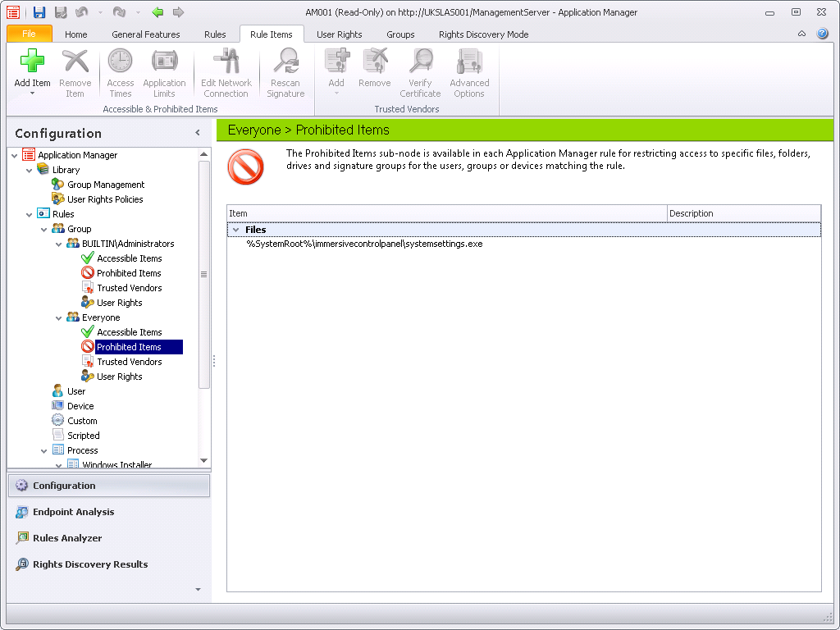Screen dimensions: 840x630
Task: Click the Add Item green plus icon
Action: tap(32, 61)
